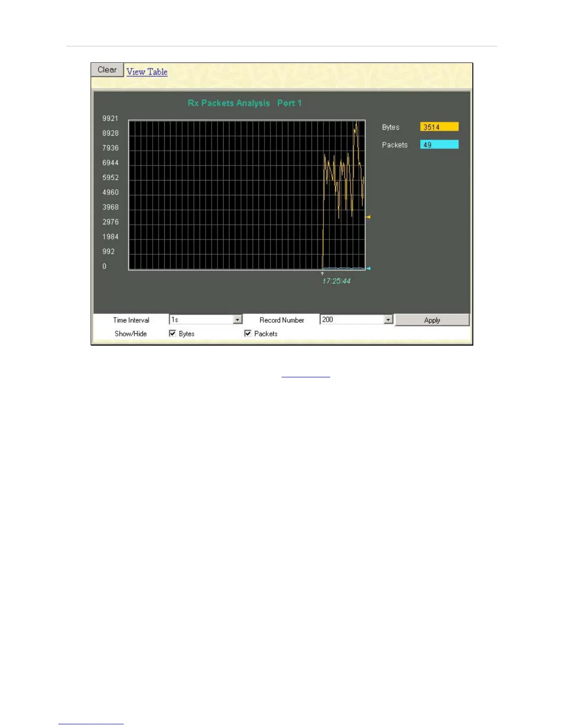Open the Record Number dropdown arrow

[388, 320]
